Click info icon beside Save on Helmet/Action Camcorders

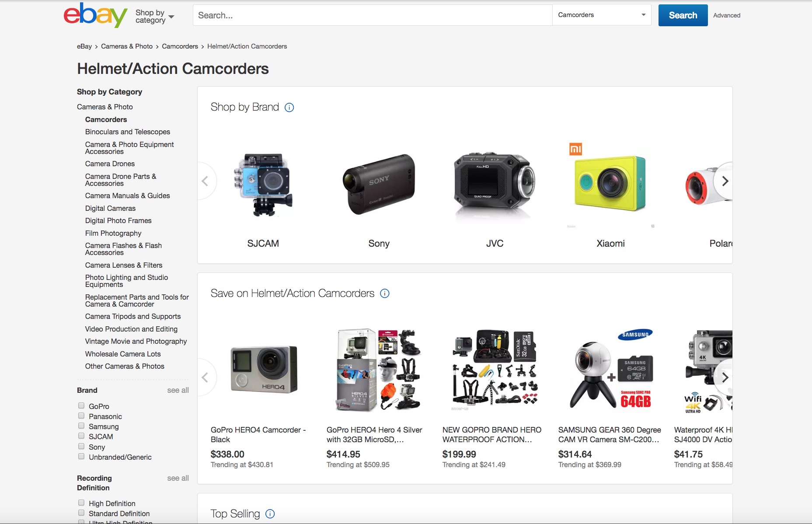point(385,293)
